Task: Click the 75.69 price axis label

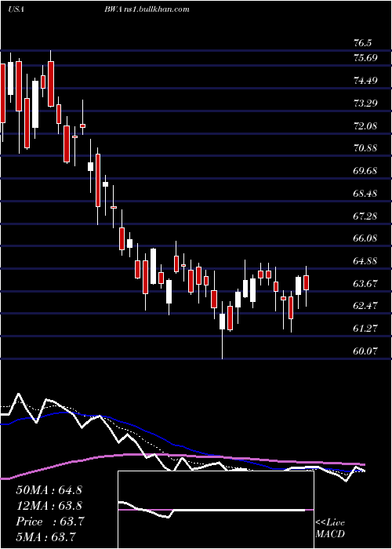Action: tap(366, 58)
